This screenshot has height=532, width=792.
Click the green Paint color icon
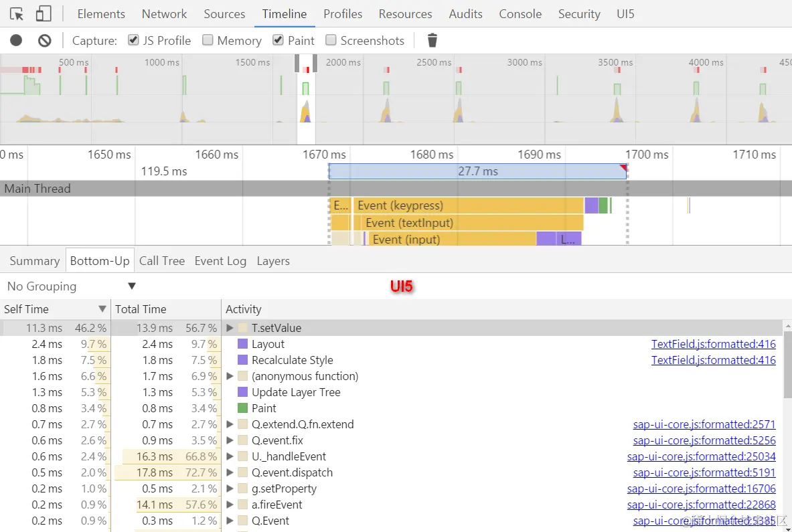click(x=242, y=408)
